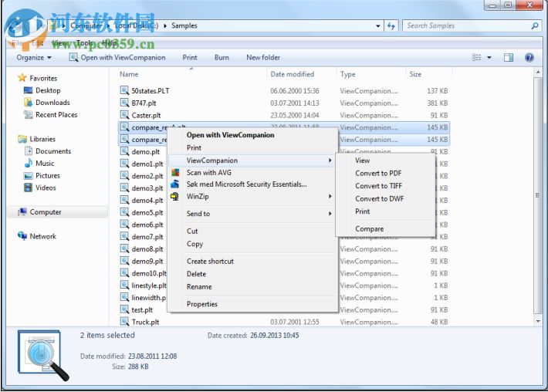Choose Convert to PDF in submenu
The height and width of the screenshot is (392, 548).
(378, 173)
